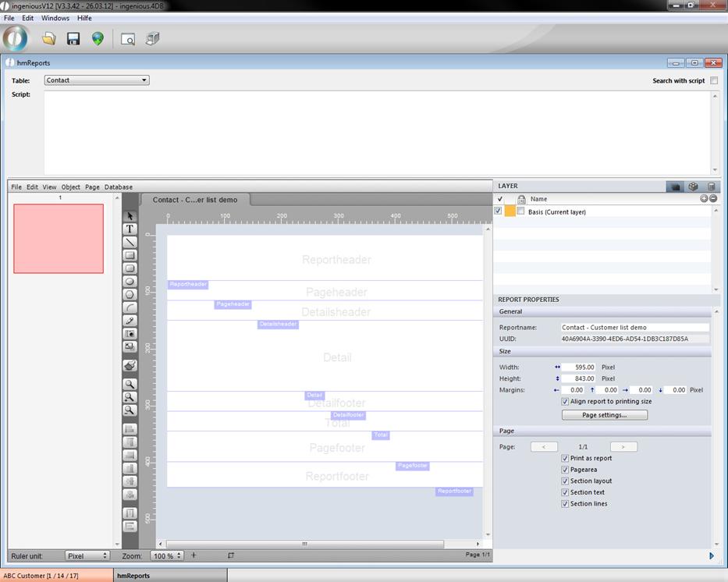Enable the Search with script checkbox
The height and width of the screenshot is (582, 728).
[714, 80]
